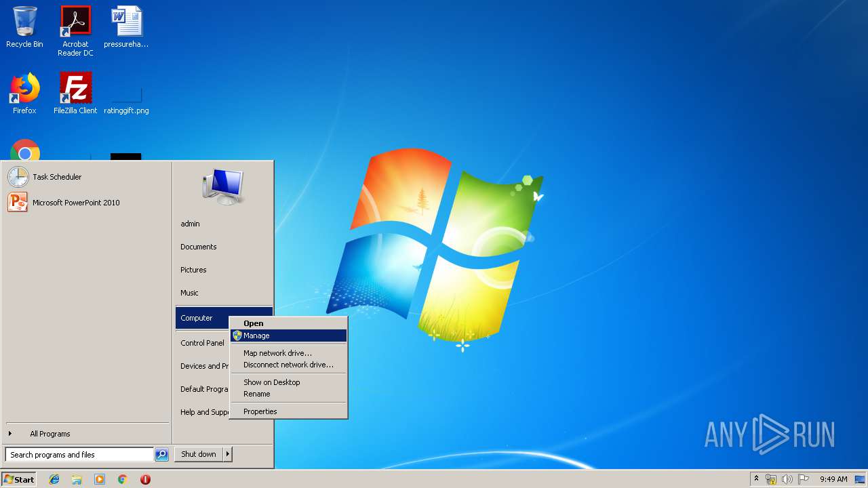Open the Recycle Bin desktop icon

pyautogui.click(x=24, y=28)
